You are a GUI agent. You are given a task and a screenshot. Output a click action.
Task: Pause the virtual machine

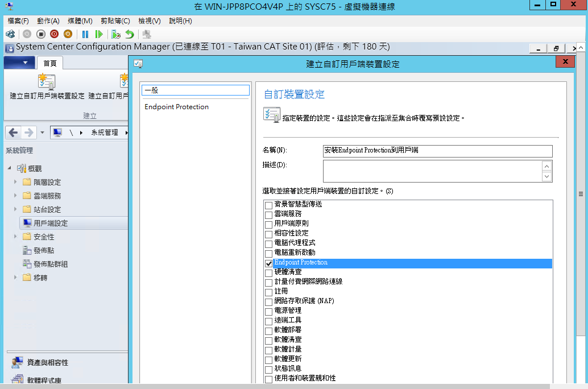(x=85, y=35)
